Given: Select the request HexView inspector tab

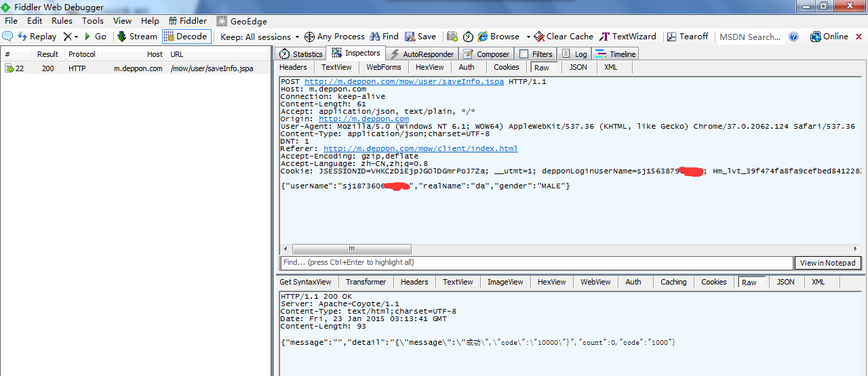Looking at the screenshot, I should coord(429,67).
